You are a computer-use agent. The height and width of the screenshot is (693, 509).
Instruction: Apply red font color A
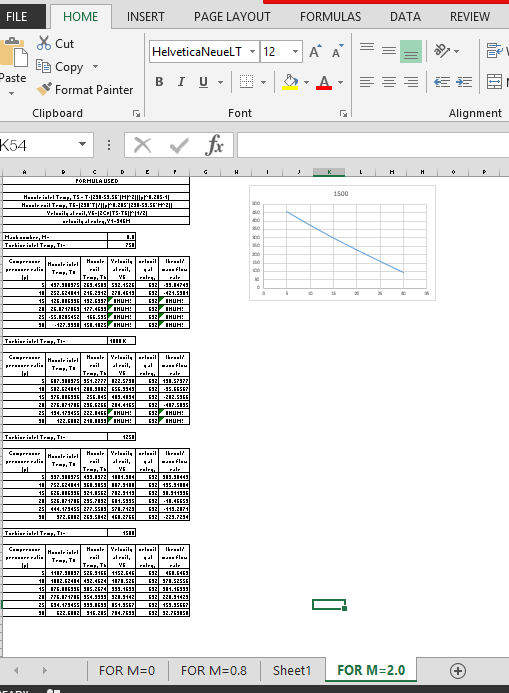point(324,82)
